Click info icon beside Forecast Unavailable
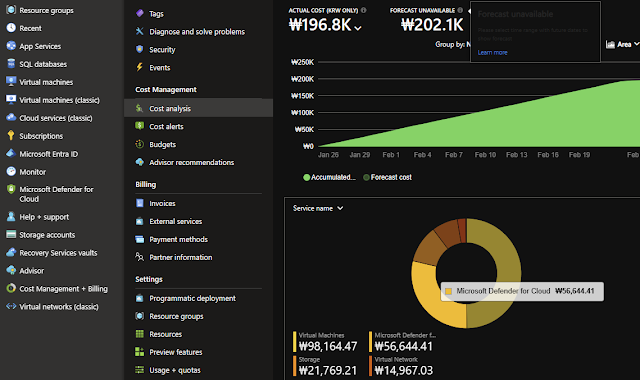This screenshot has width=640, height=380. pos(460,10)
